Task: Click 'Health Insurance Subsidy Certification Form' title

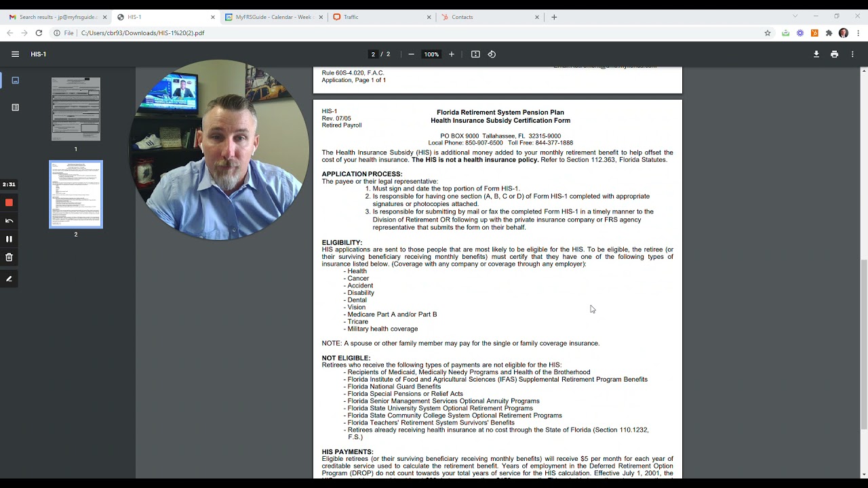Action: 500,121
